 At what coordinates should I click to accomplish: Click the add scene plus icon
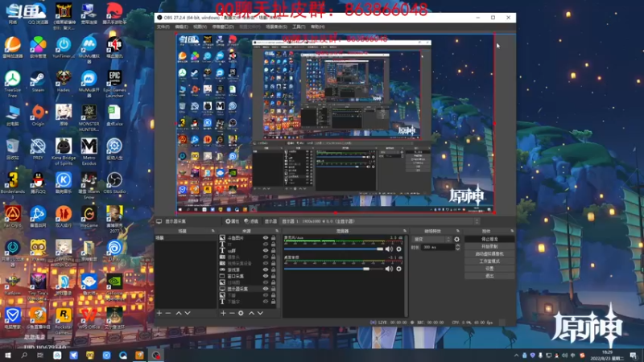pos(159,313)
